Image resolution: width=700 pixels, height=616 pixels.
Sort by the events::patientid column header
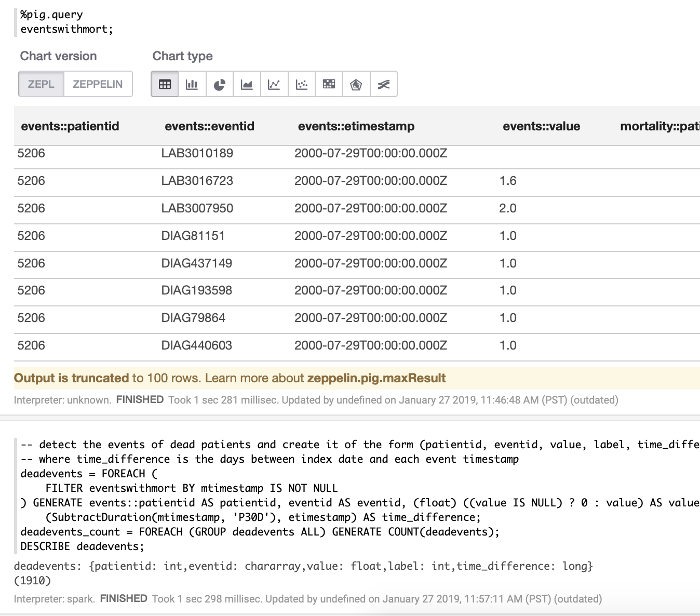70,126
